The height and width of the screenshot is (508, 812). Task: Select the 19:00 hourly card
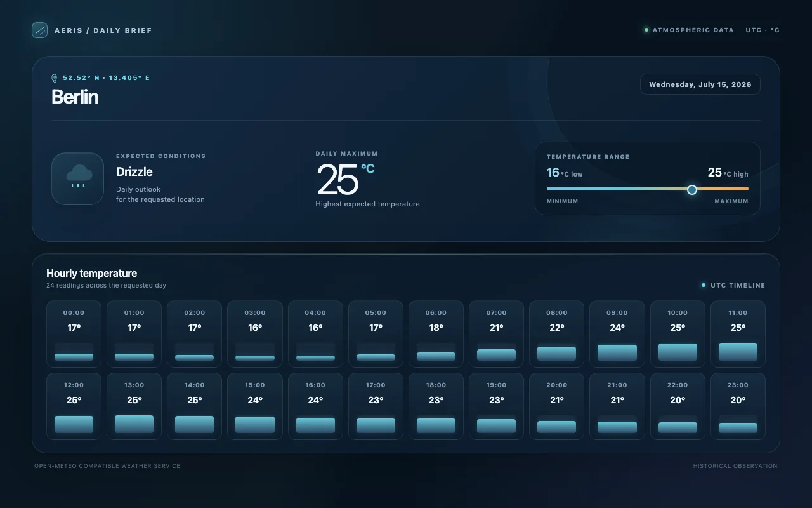[x=497, y=406]
